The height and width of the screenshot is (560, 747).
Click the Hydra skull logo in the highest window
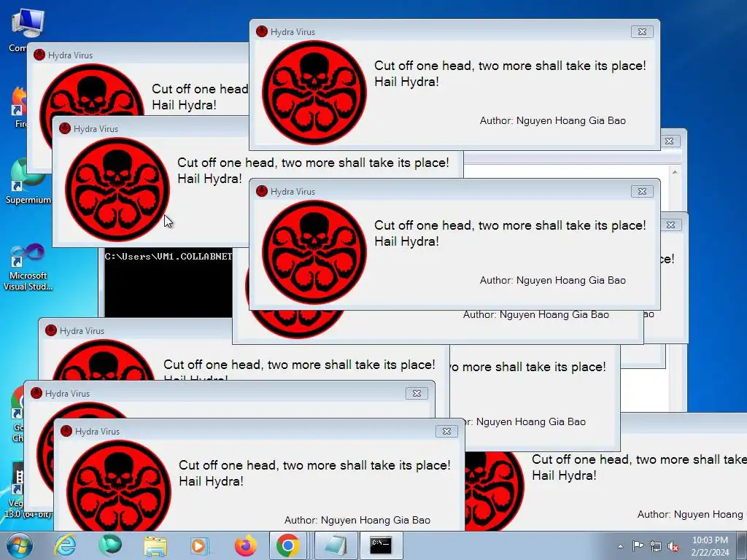coord(314,92)
